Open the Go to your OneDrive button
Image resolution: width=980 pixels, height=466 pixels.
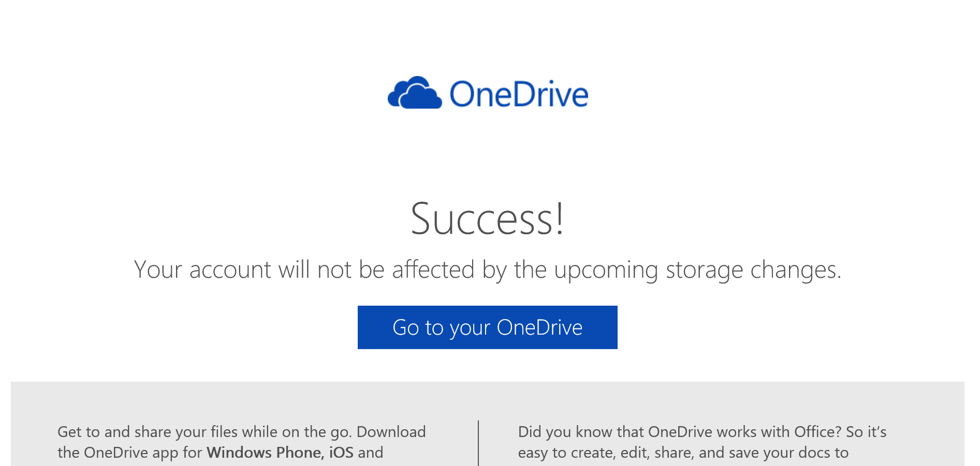click(x=487, y=327)
